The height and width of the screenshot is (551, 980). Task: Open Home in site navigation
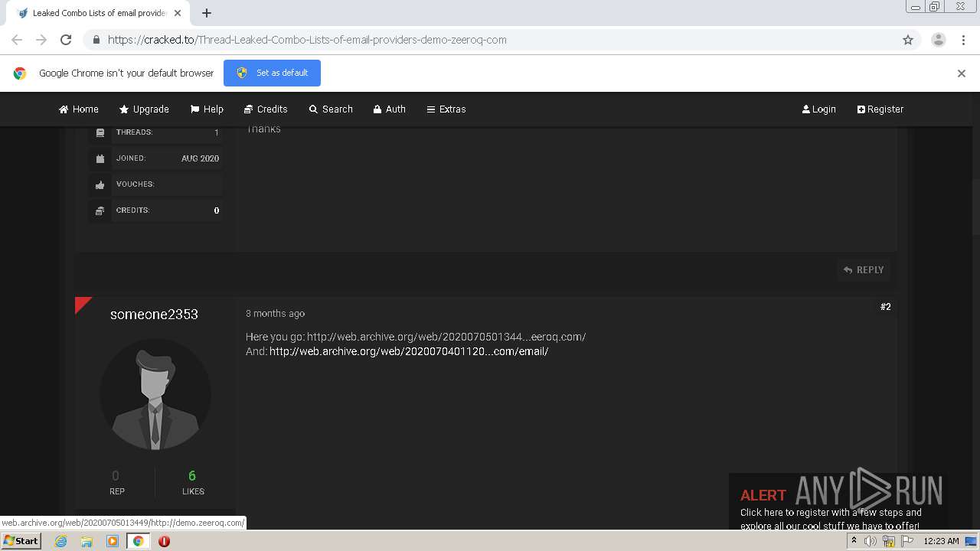[79, 109]
